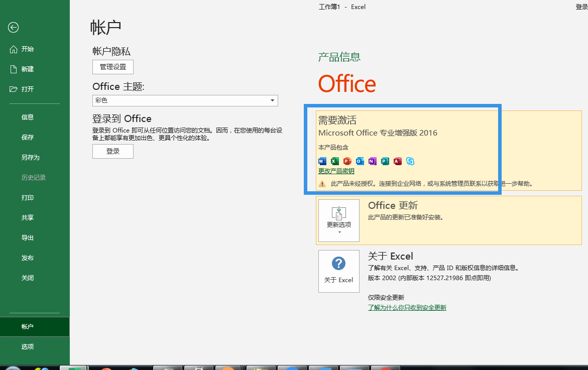This screenshot has width=588, height=370.
Task: Click the 帐户隐私 heading
Action: [111, 51]
